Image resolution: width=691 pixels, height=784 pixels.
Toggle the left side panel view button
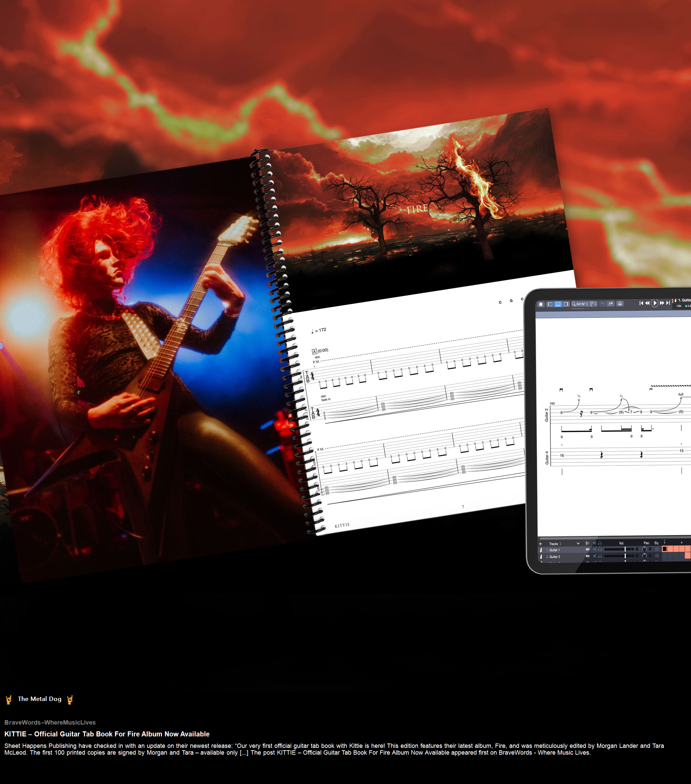click(550, 304)
